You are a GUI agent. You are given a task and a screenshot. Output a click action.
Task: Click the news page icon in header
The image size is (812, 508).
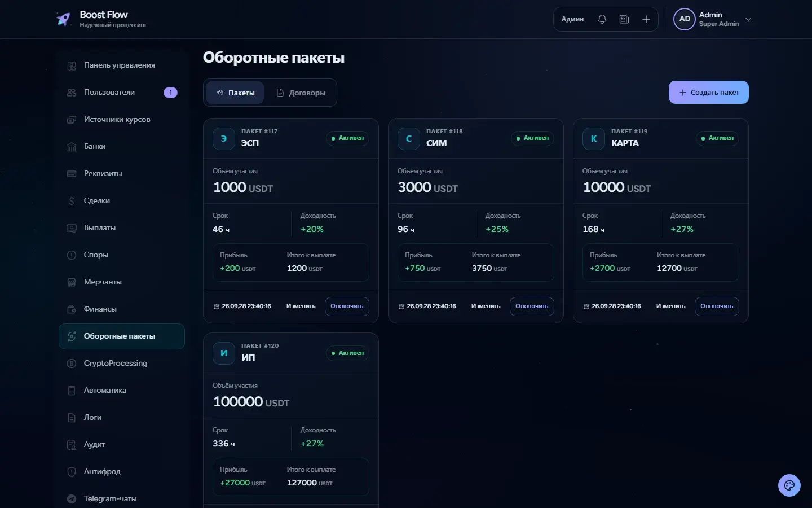tap(624, 19)
